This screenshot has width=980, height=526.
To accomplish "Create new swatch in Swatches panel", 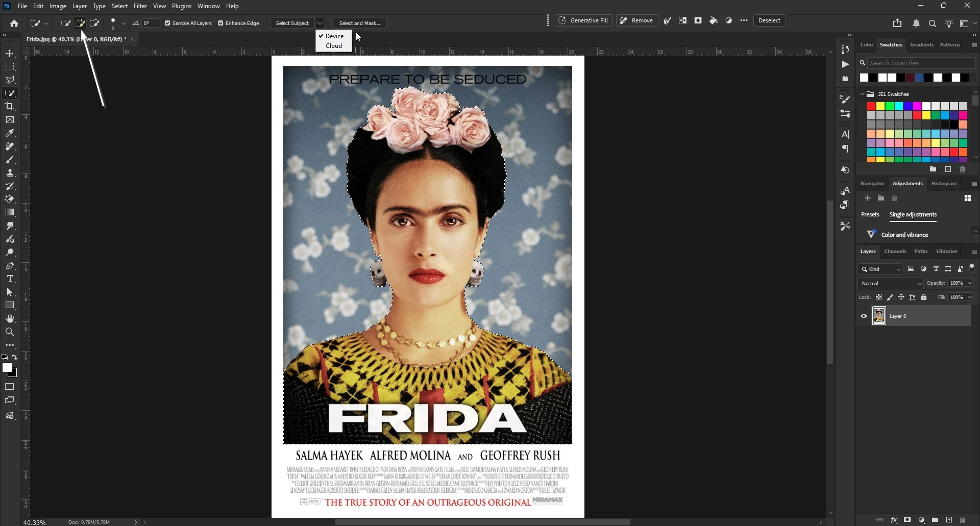I will 948,169.
